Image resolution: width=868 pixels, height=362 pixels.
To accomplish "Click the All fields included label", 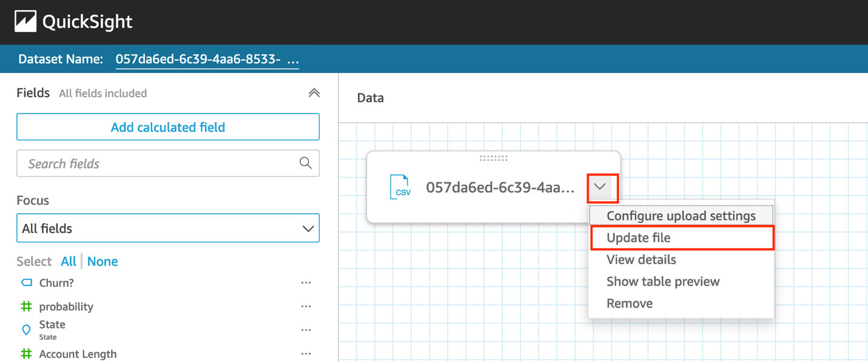I will pos(103,94).
